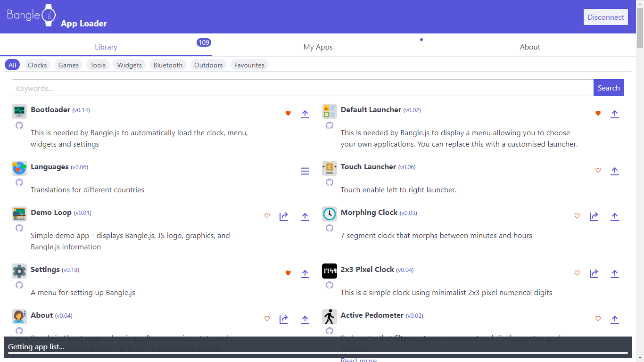Try Morphing Clock in emulator
The height and width of the screenshot is (362, 644).
[594, 216]
